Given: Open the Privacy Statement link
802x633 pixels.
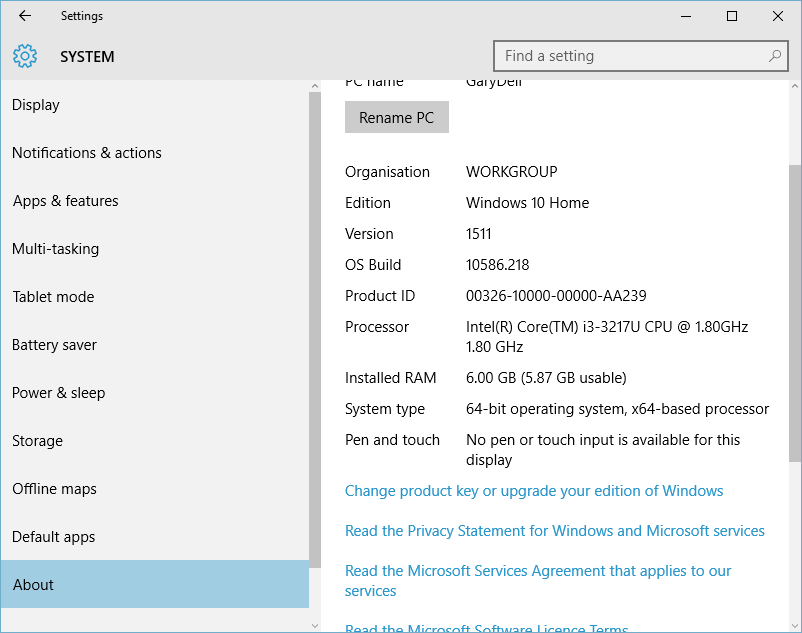Looking at the screenshot, I should (x=555, y=531).
